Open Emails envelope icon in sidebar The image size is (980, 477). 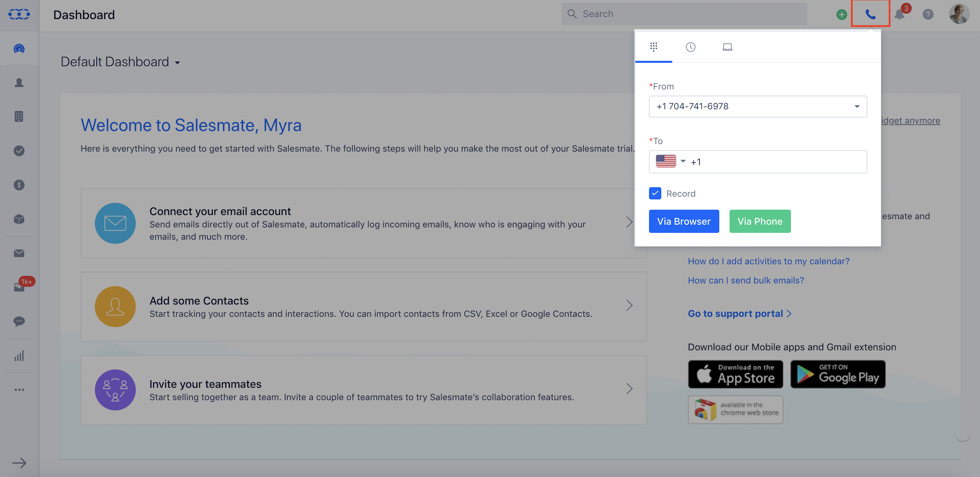(x=19, y=253)
